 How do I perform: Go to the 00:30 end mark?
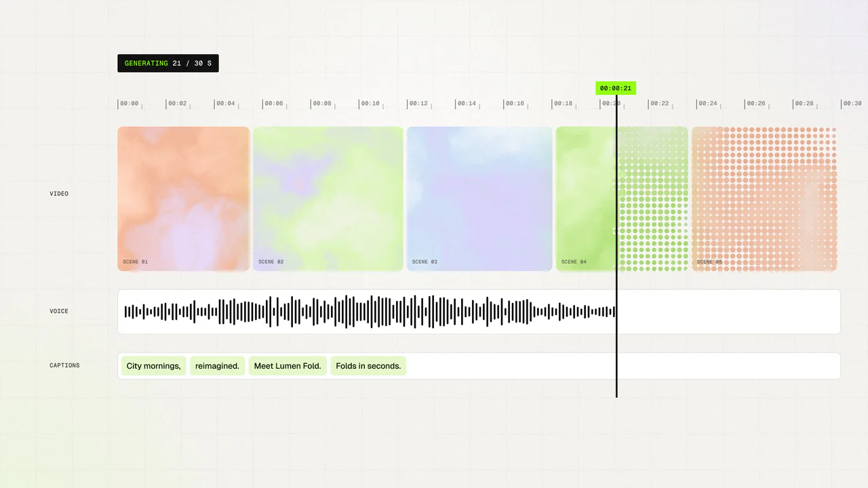coord(852,104)
